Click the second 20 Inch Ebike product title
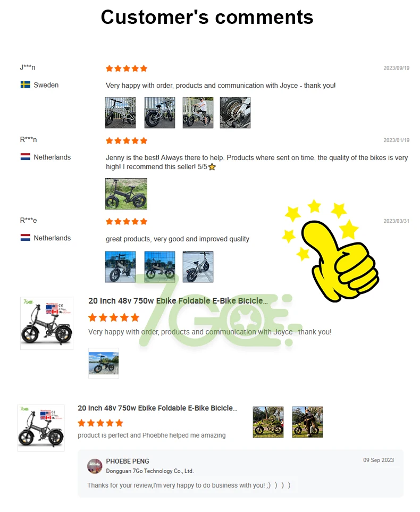 point(157,408)
